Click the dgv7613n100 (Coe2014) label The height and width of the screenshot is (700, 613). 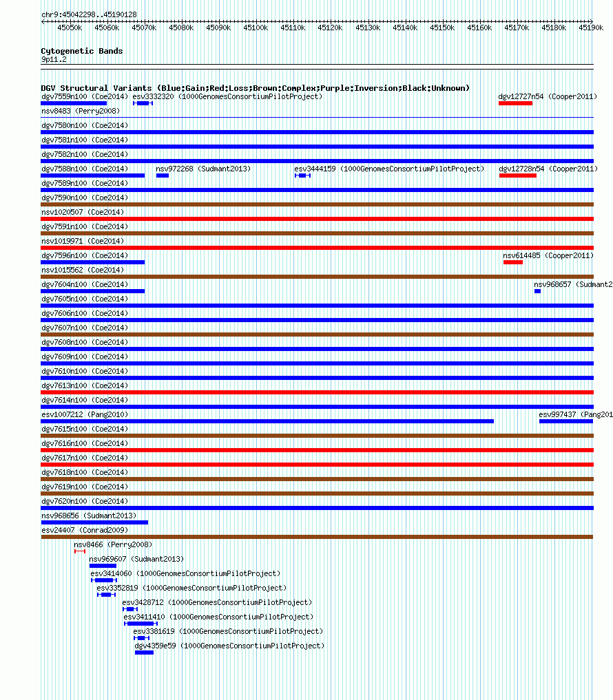tap(85, 385)
